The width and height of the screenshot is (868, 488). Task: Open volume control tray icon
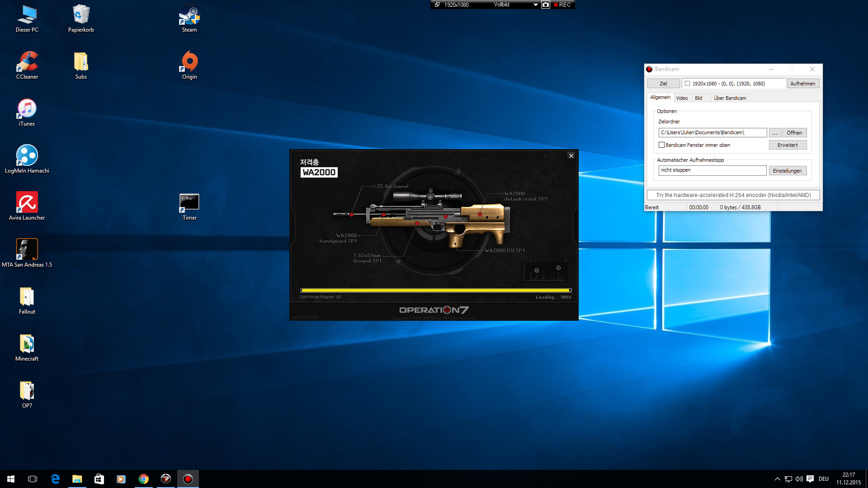[799, 479]
